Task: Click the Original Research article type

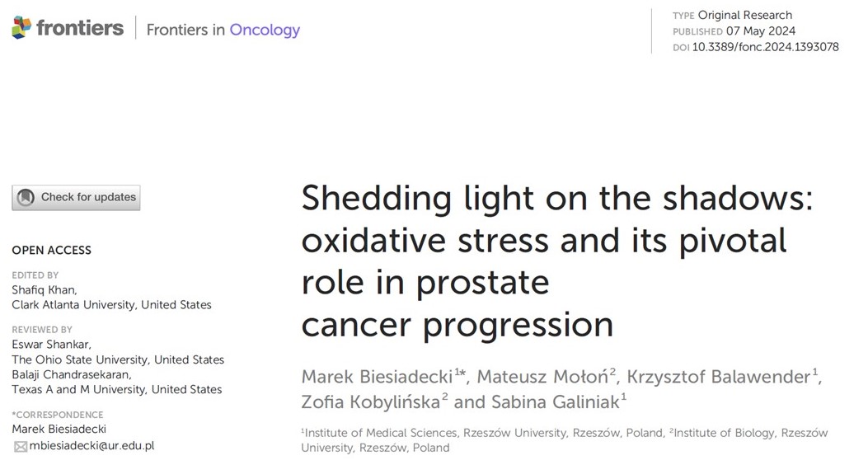Action: [744, 15]
